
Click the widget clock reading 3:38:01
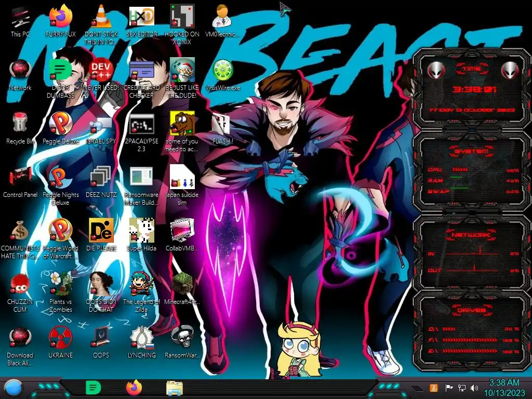click(474, 89)
